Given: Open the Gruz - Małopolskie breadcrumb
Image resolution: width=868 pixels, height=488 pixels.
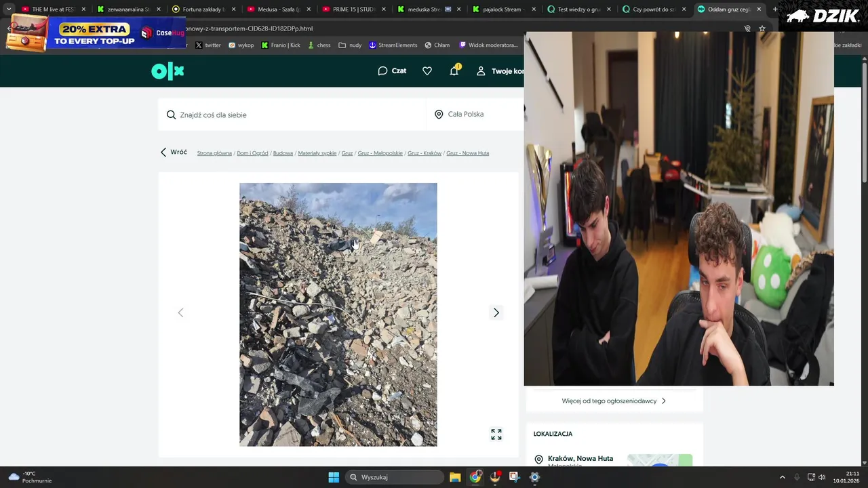Looking at the screenshot, I should click(x=380, y=153).
